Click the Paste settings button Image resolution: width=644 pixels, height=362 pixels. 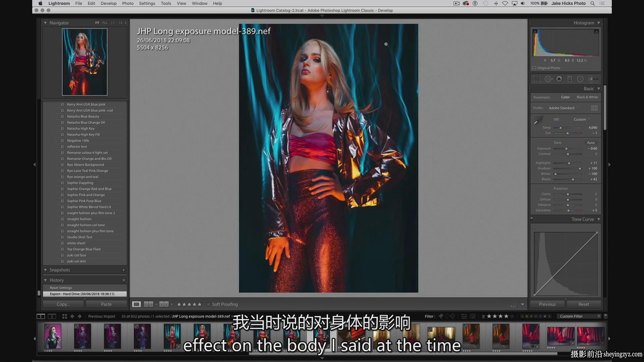(106, 304)
